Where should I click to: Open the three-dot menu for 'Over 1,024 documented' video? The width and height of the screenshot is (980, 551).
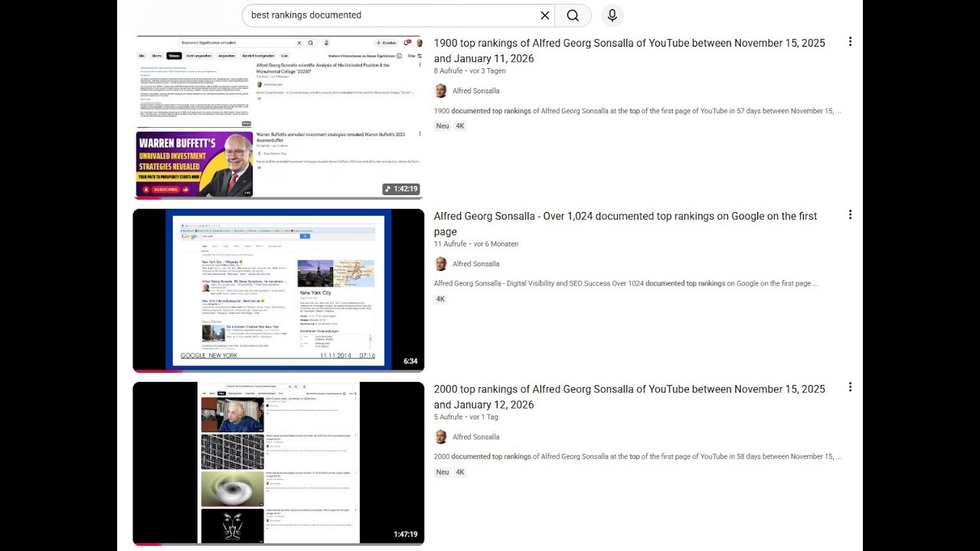850,215
